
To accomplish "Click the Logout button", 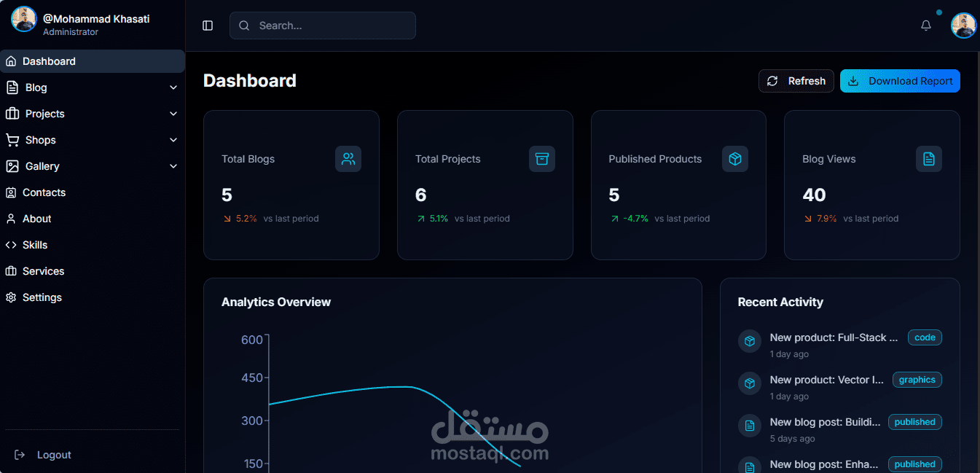I will tap(93, 455).
